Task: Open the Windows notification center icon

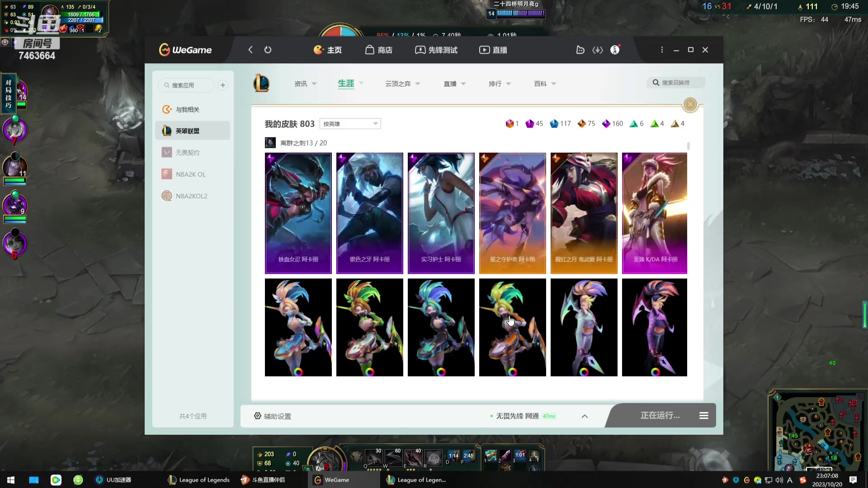Action: click(x=853, y=480)
